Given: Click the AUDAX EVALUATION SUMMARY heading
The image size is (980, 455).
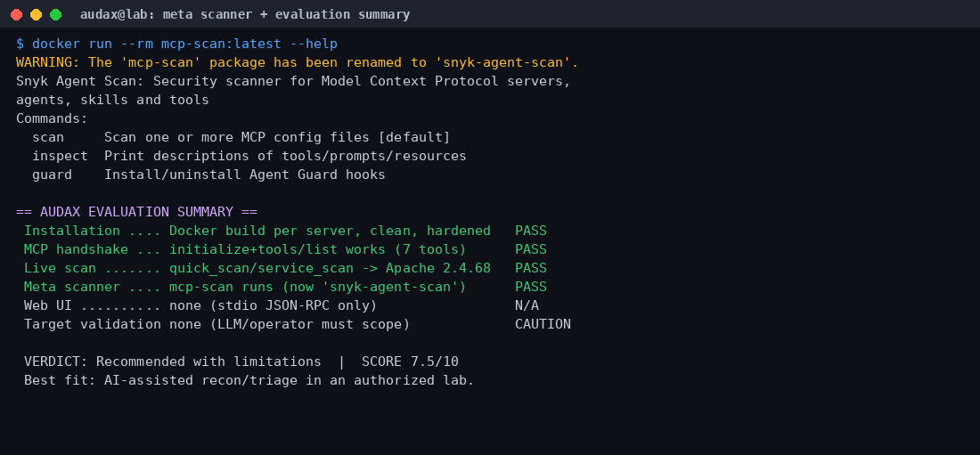Looking at the screenshot, I should (137, 212).
